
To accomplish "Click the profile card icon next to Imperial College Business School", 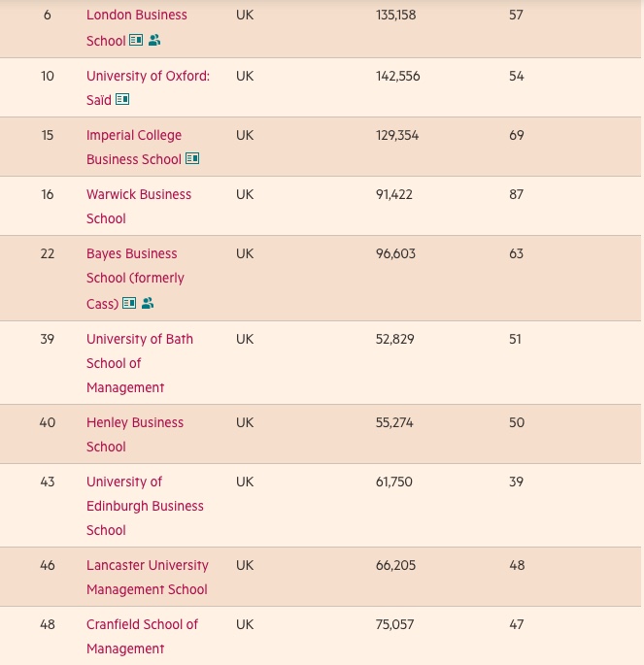I will pyautogui.click(x=192, y=158).
